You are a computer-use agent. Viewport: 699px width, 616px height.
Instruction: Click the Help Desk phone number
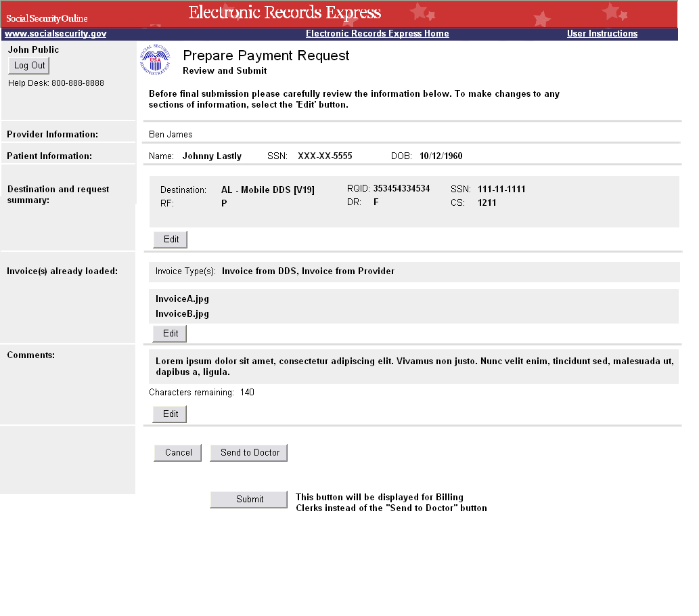click(77, 83)
